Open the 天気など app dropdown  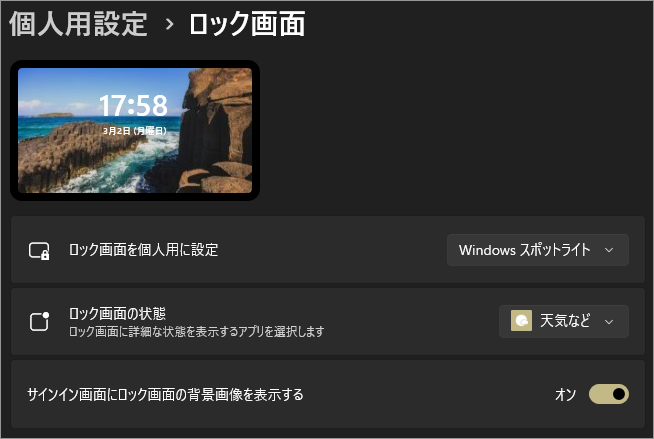(x=563, y=321)
